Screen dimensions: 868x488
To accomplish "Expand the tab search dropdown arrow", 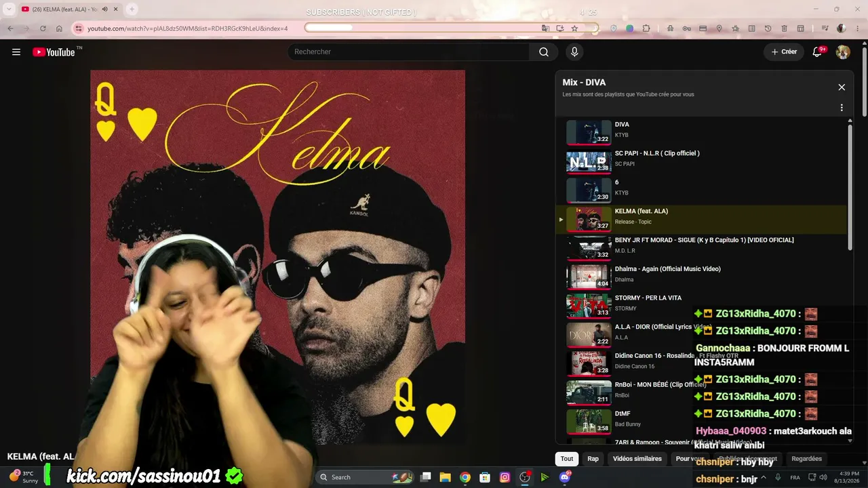I will 9,9.
